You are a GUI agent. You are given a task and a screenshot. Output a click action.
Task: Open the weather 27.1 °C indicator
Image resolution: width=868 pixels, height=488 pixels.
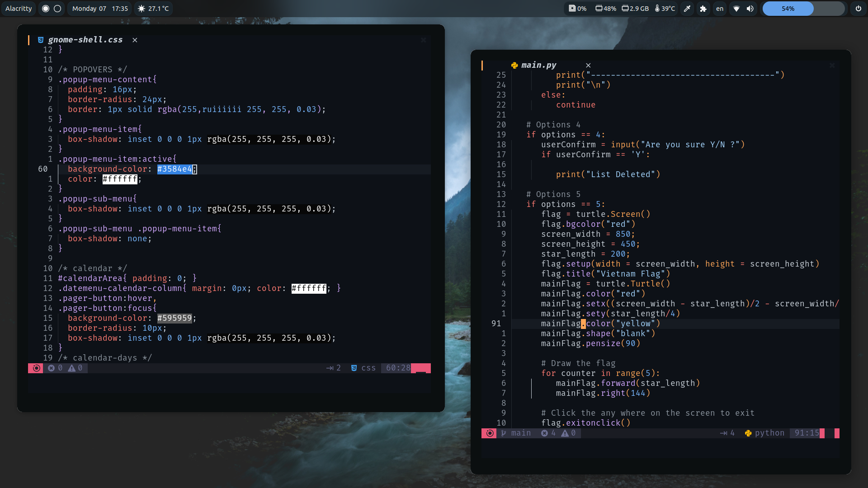click(154, 9)
